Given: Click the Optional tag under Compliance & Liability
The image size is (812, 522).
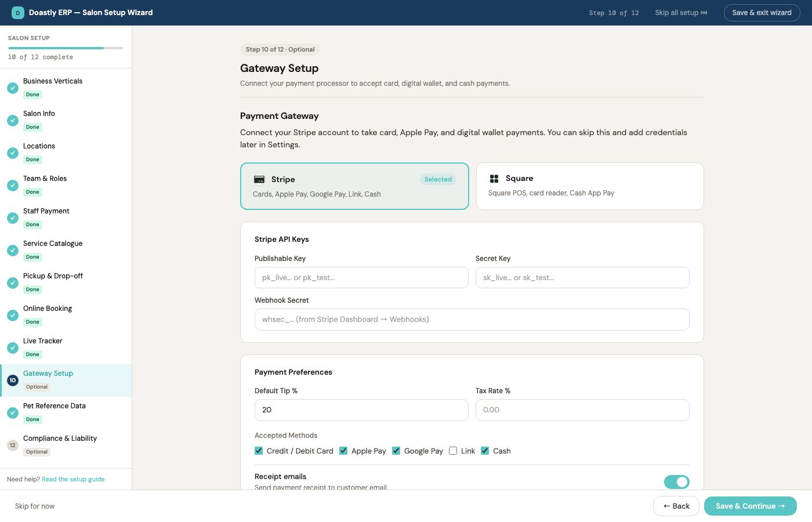Looking at the screenshot, I should click(37, 452).
